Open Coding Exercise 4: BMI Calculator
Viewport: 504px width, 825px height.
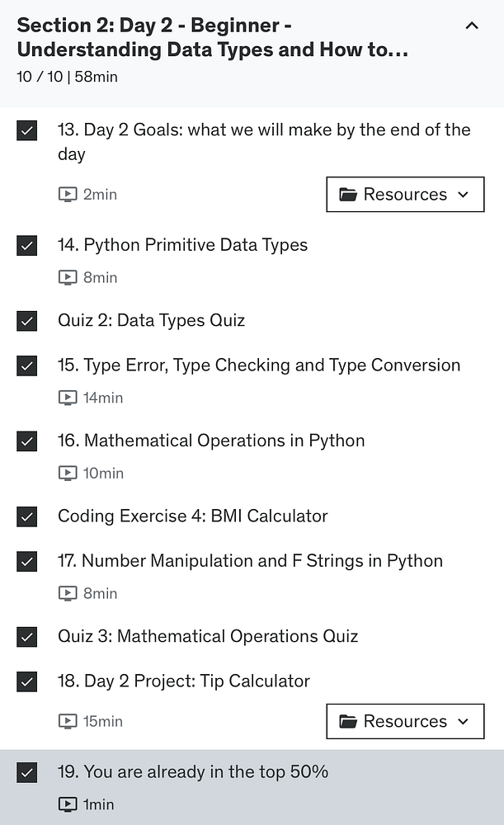click(x=193, y=516)
